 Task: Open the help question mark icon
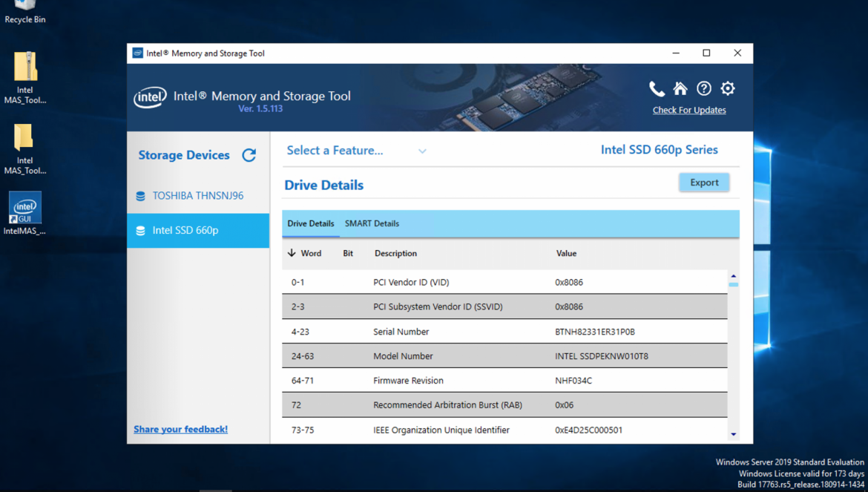704,88
